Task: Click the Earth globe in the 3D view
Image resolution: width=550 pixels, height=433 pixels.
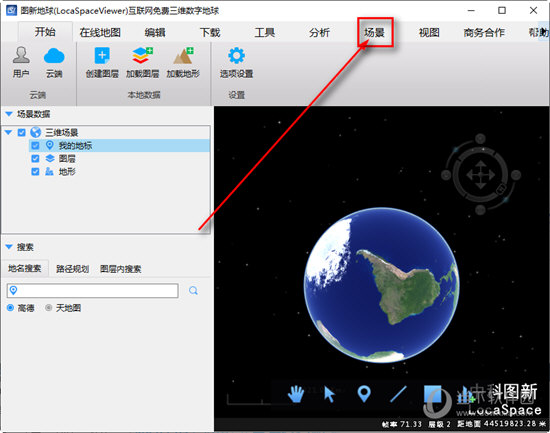Action: pyautogui.click(x=381, y=285)
